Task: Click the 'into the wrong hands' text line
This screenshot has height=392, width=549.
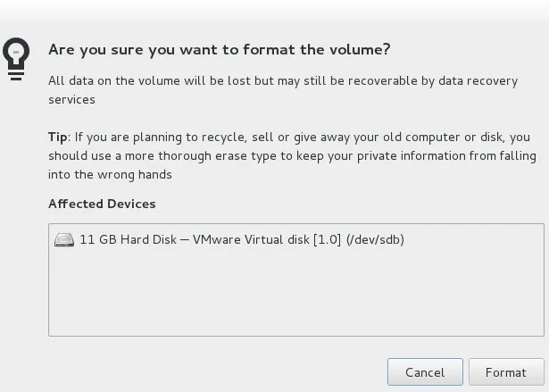Action: pos(110,175)
